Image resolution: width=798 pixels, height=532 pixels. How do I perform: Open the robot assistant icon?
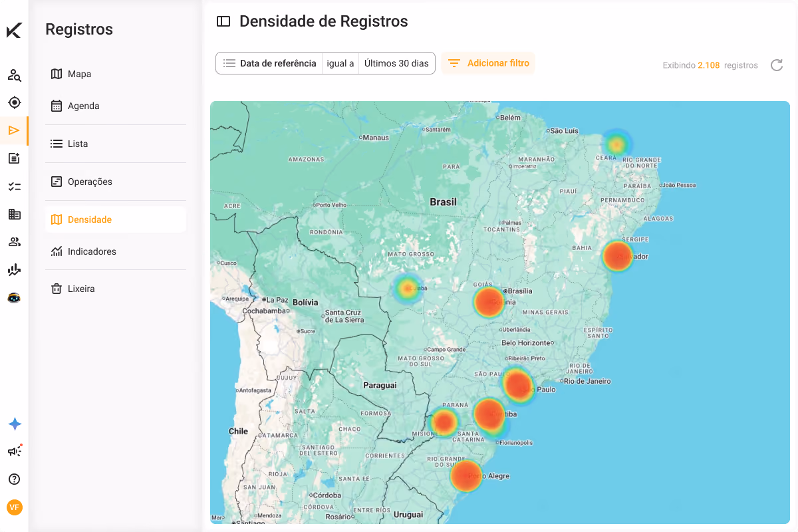pos(14,297)
